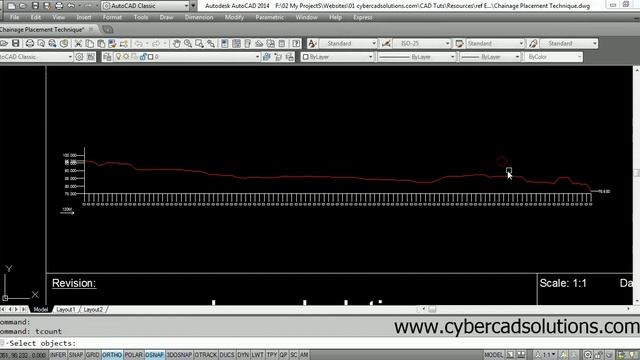
Task: Click the Layer Previous icon
Action: pos(278,57)
